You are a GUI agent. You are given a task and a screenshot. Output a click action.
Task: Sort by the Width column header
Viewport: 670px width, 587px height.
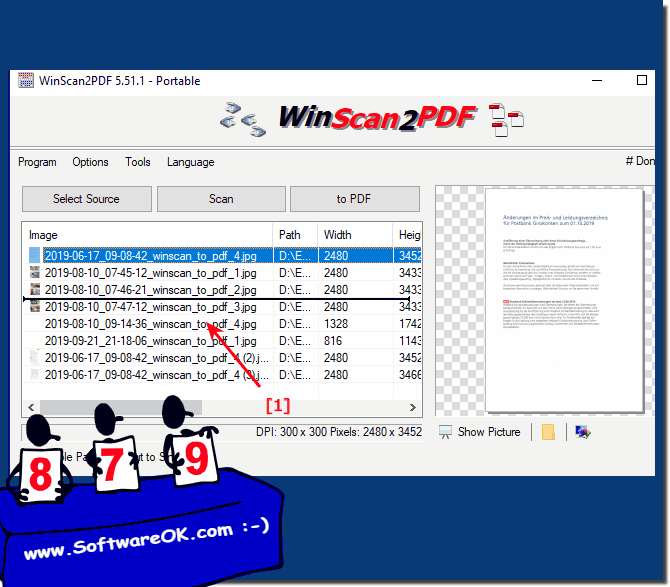point(355,235)
